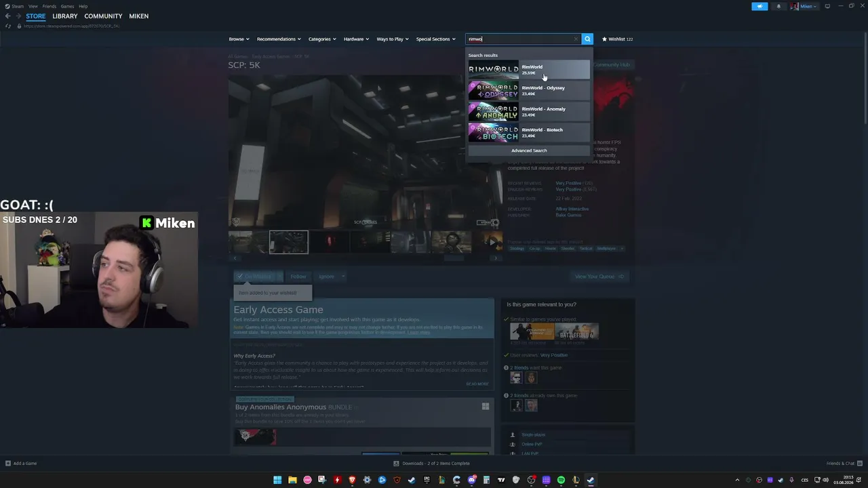Select the RimWorld - Biotech result
Screen dimensions: 868x488
529,132
